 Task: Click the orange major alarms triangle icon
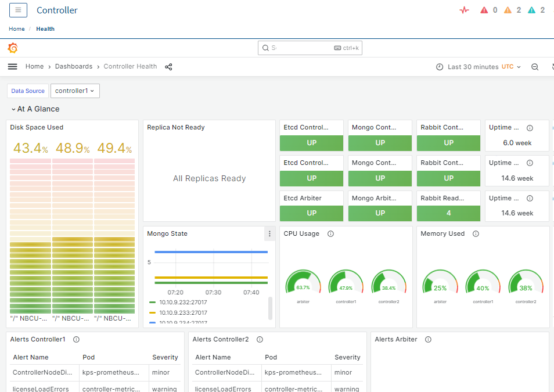coord(508,10)
